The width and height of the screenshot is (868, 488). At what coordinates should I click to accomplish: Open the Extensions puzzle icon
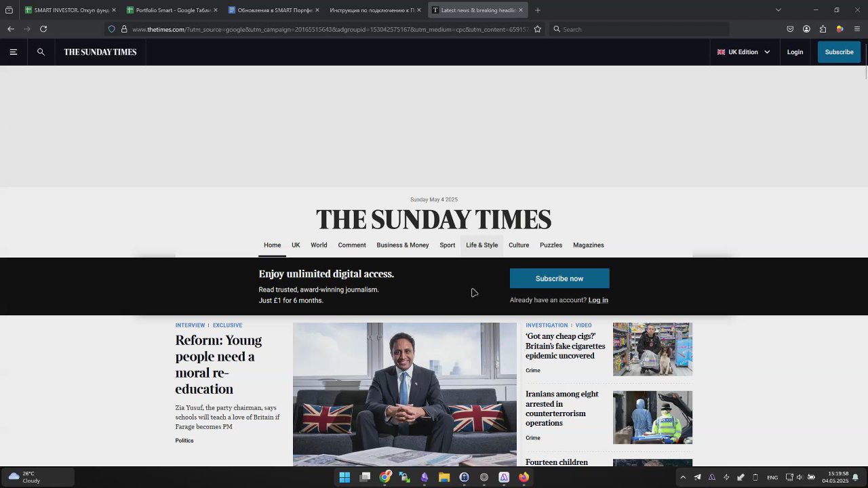[823, 29]
